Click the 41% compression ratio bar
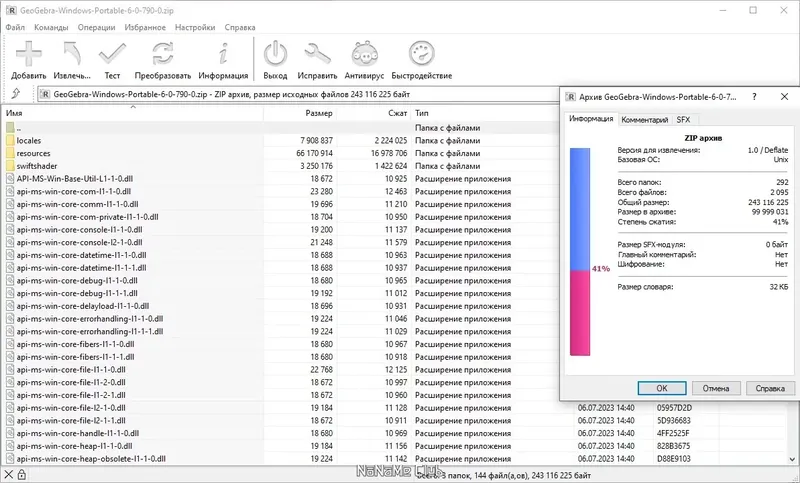Viewport: 800px width, 483px height. (580, 251)
